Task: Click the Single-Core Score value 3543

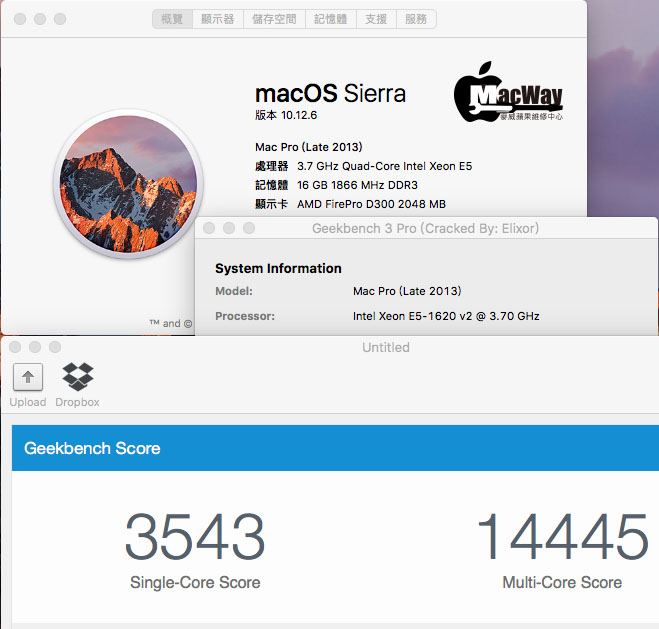Action: [195, 537]
